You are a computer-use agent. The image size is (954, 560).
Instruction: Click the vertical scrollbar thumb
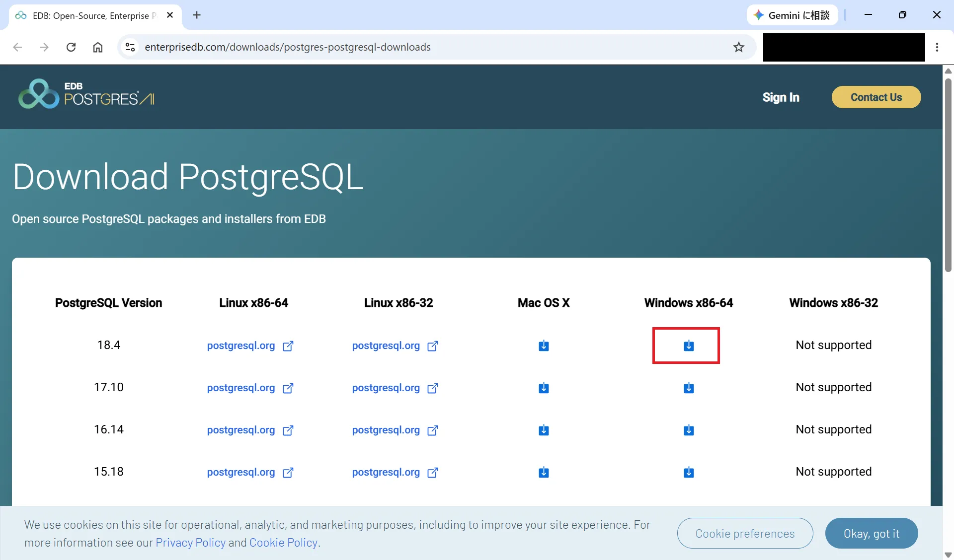[x=948, y=175]
